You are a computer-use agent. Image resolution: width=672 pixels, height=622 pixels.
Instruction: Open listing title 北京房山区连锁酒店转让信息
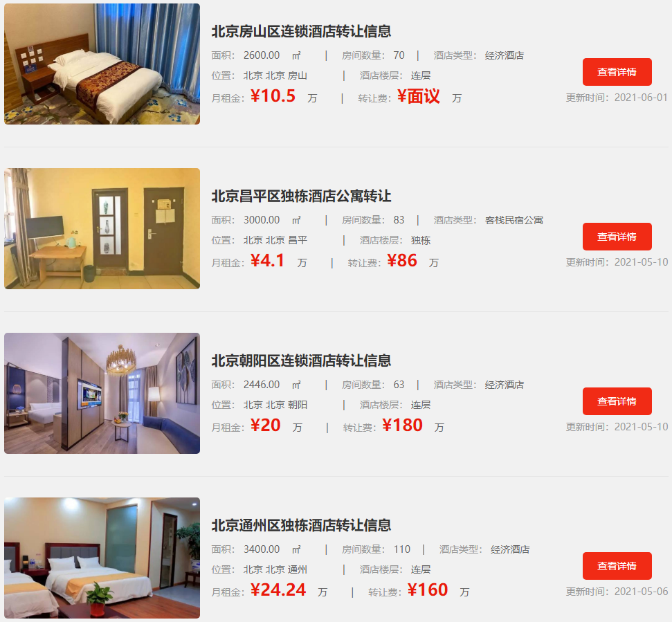click(301, 31)
